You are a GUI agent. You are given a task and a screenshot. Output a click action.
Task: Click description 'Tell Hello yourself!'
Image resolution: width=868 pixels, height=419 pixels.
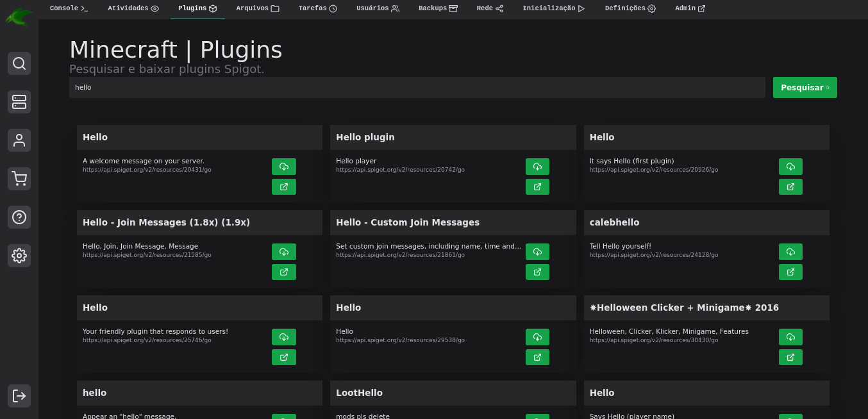click(620, 246)
